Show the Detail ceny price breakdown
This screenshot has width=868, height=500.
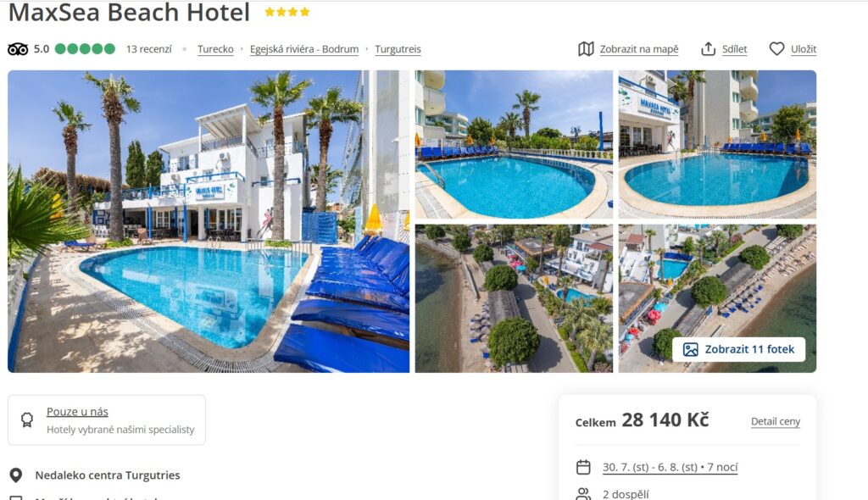(x=775, y=421)
